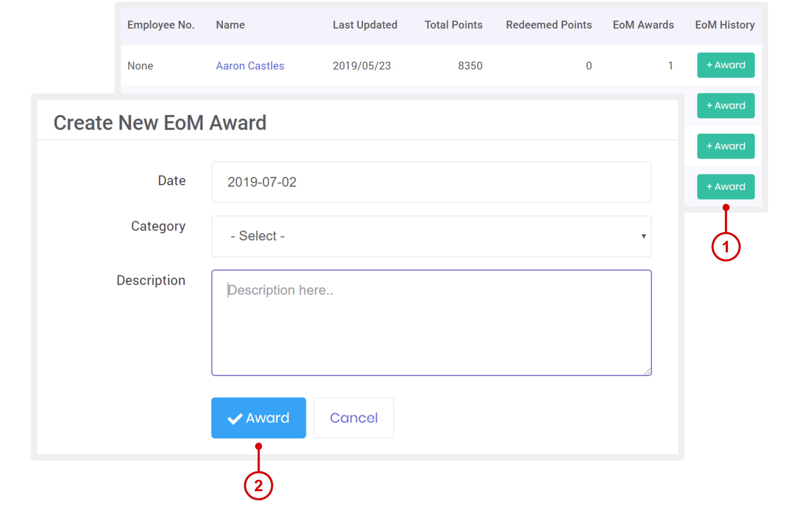The height and width of the screenshot is (532, 799).
Task: Select a category from dropdown menu
Action: 431,236
